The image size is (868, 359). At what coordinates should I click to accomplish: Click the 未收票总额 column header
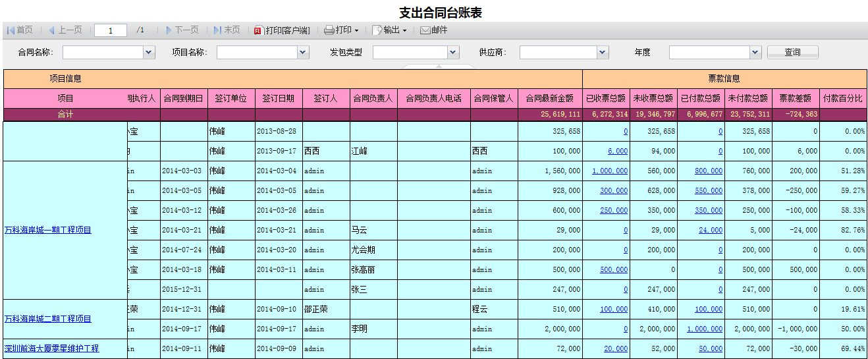click(x=653, y=99)
